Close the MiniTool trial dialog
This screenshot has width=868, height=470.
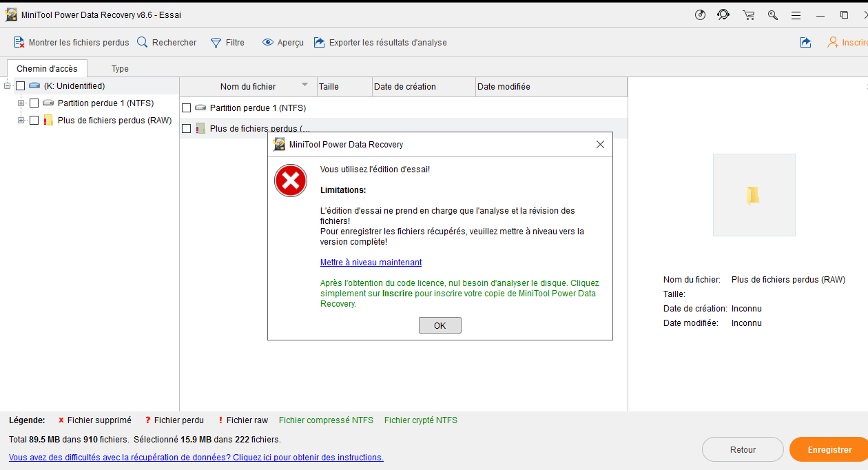point(600,145)
